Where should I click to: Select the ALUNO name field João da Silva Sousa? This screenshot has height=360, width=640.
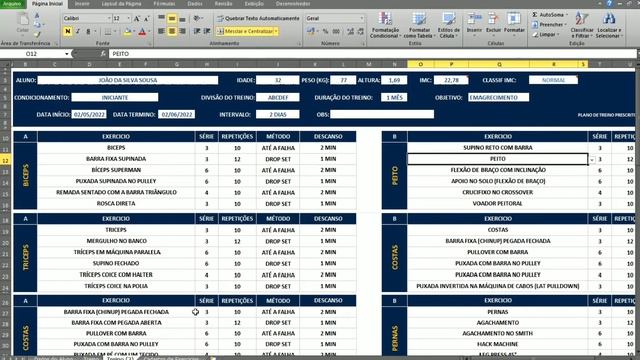pos(128,80)
